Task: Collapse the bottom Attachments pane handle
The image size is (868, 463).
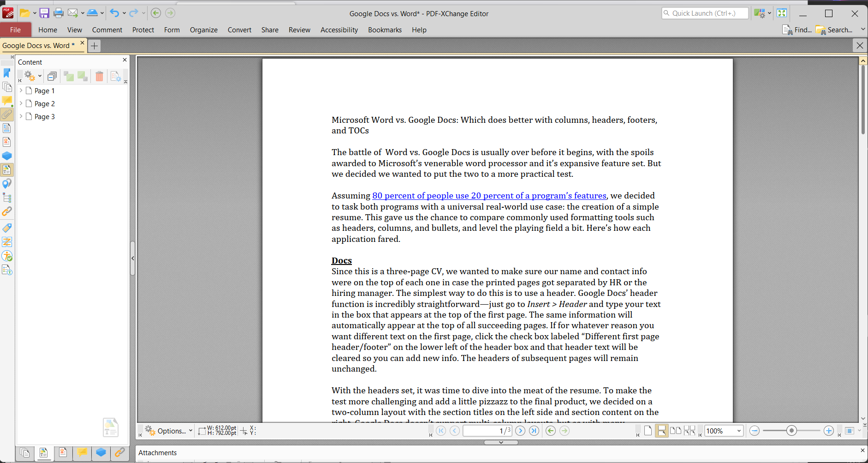Action: 501,442
